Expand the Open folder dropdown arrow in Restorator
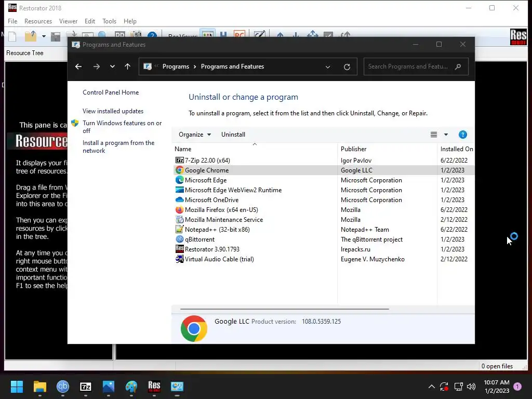 [x=44, y=36]
